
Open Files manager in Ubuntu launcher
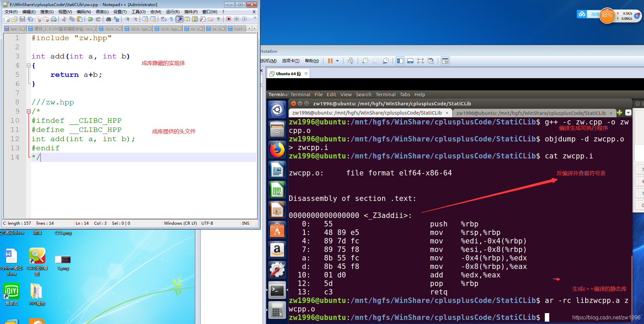[x=277, y=130]
